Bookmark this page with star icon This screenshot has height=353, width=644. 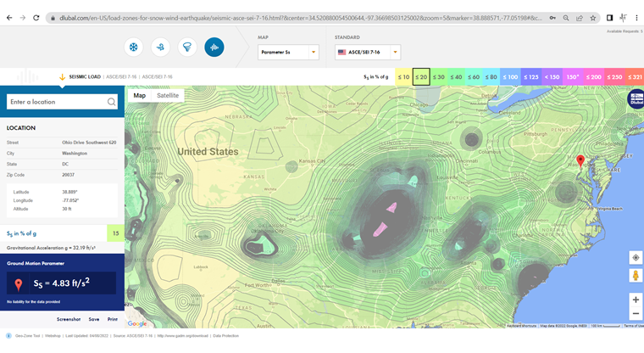[x=593, y=18]
